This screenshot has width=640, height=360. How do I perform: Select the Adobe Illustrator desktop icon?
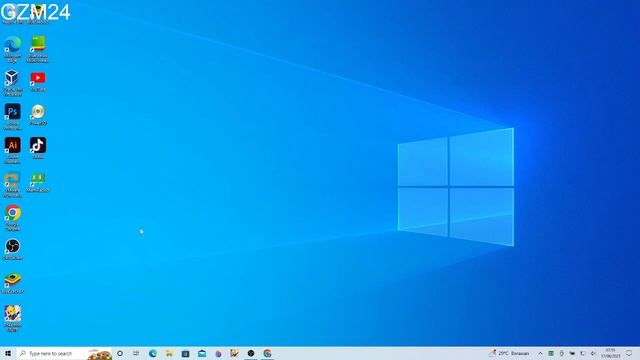pos(12,150)
